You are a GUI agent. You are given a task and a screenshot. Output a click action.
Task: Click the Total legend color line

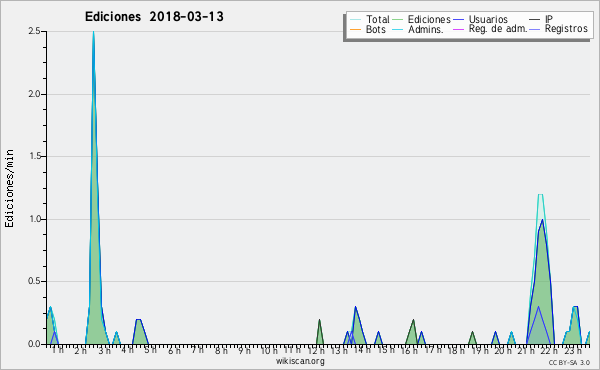click(x=355, y=20)
